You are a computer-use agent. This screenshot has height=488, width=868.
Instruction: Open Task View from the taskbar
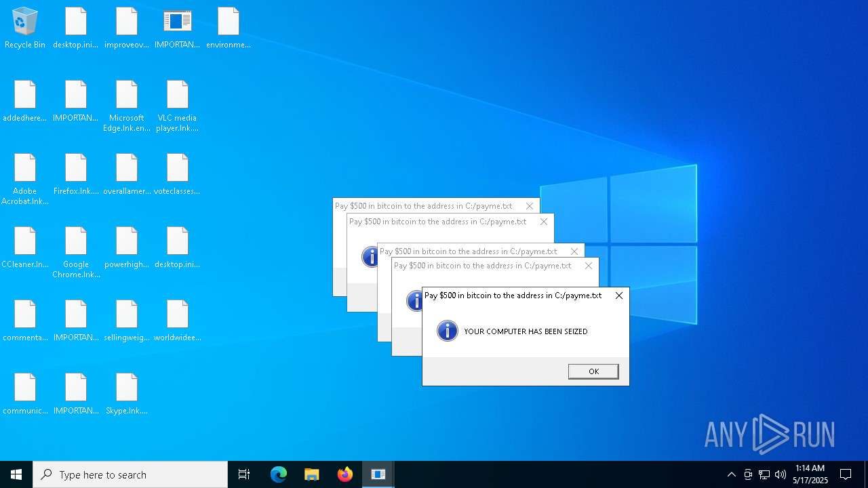pyautogui.click(x=244, y=474)
